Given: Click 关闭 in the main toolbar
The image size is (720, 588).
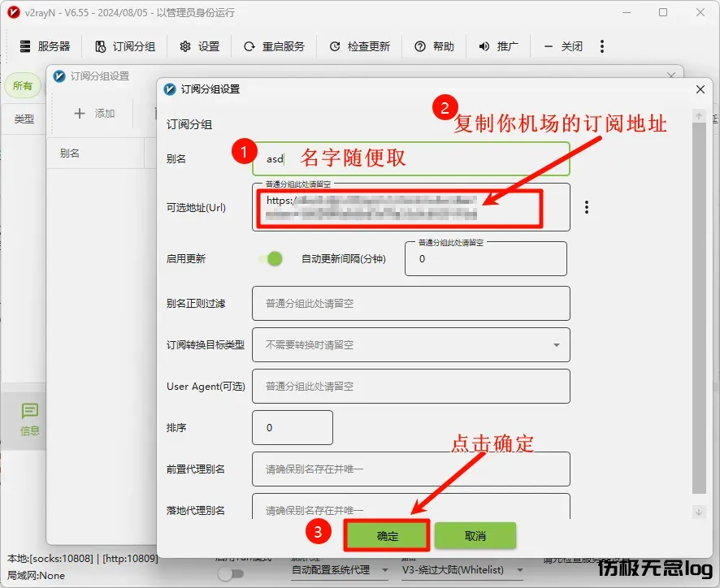Looking at the screenshot, I should [x=563, y=46].
